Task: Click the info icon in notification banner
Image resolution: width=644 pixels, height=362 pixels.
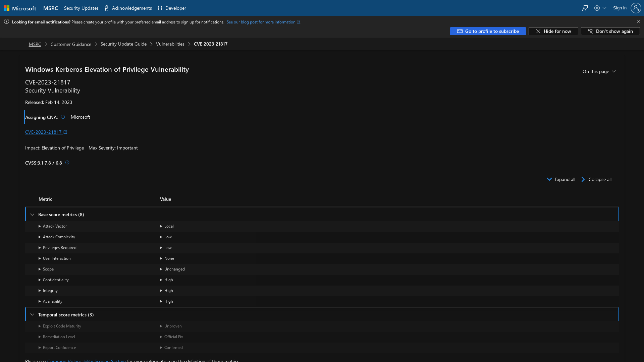Action: [x=6, y=21]
